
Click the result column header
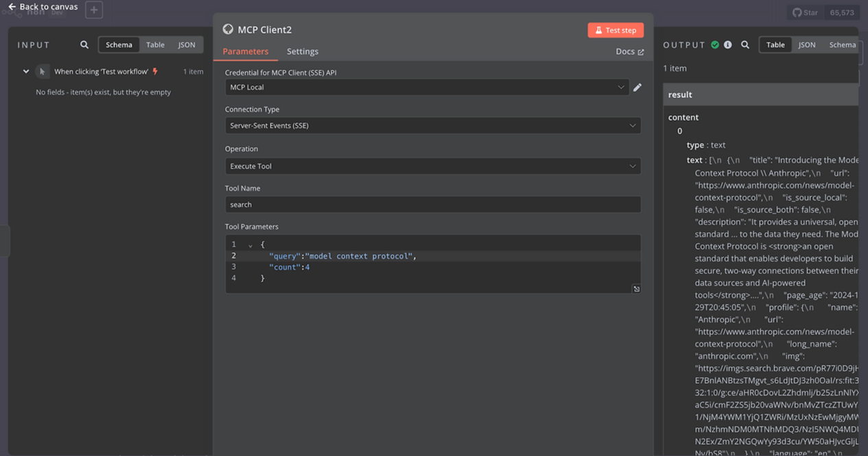(760, 95)
